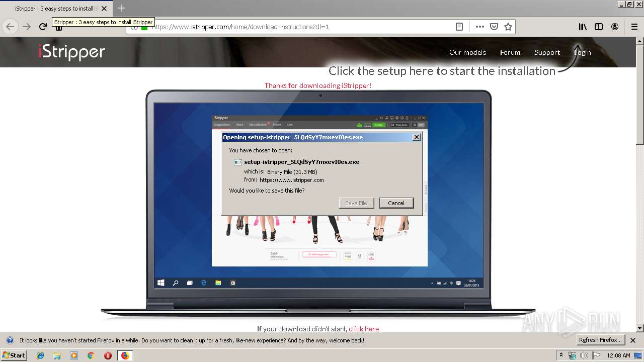Click the browser forward arrow
Screen dimensions: 644x362
[27, 27]
